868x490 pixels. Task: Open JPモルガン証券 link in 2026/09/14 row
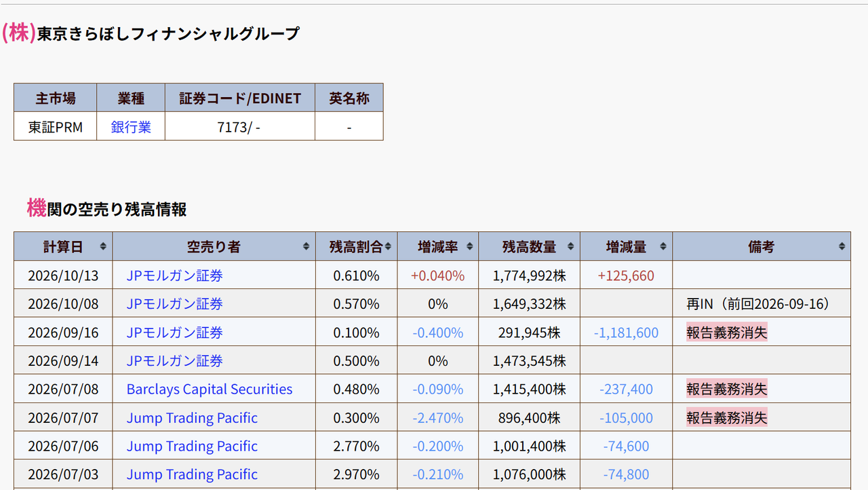tap(174, 361)
